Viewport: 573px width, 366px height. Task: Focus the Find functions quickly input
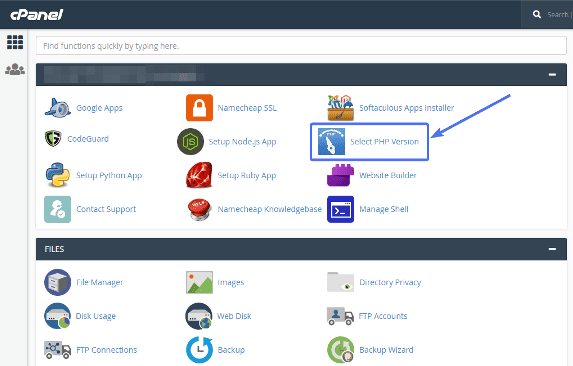click(x=301, y=46)
